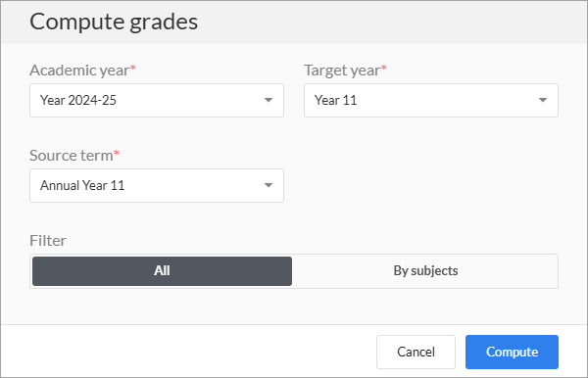This screenshot has height=378, width=588.
Task: Click the Source term field label
Action: (72, 156)
